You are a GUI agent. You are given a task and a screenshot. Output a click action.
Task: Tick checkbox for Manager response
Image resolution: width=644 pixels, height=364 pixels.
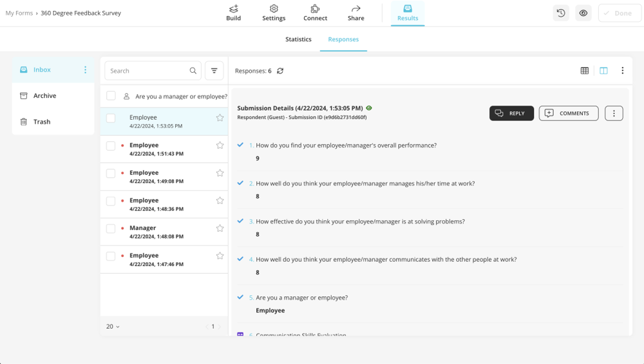(111, 229)
